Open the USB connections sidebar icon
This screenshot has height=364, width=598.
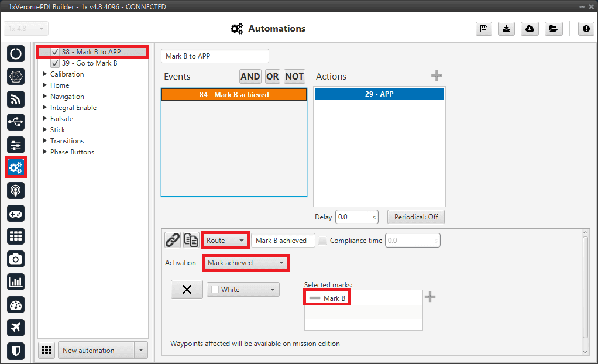(16, 122)
